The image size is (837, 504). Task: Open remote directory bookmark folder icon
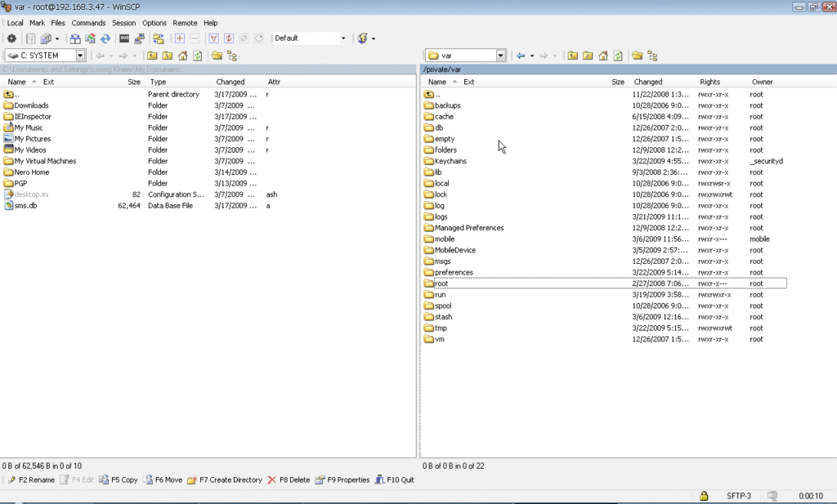(x=637, y=56)
